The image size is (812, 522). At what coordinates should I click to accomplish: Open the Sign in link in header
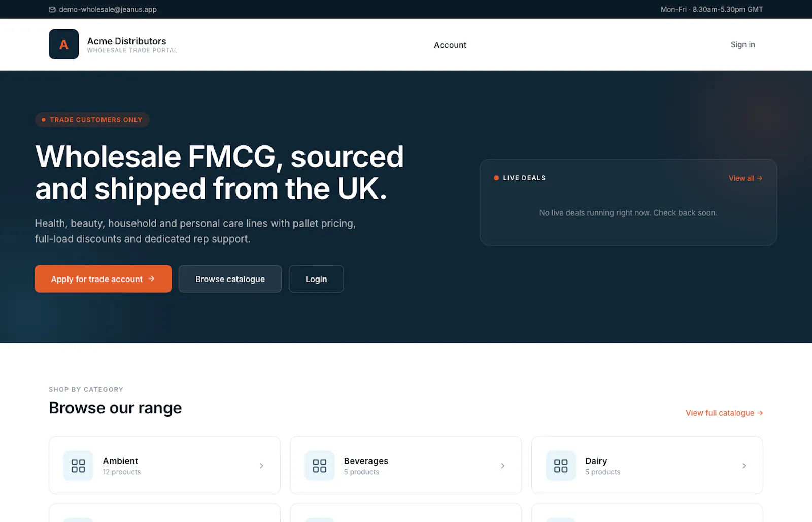(x=742, y=44)
